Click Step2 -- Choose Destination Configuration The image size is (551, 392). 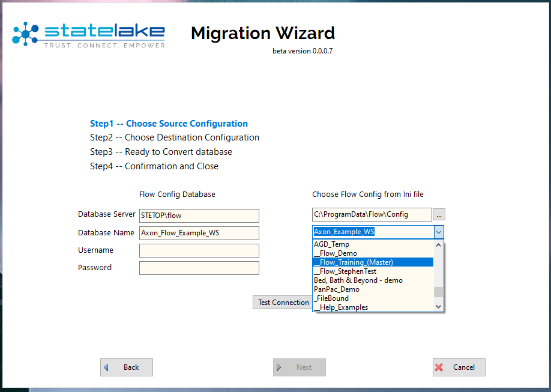[175, 137]
